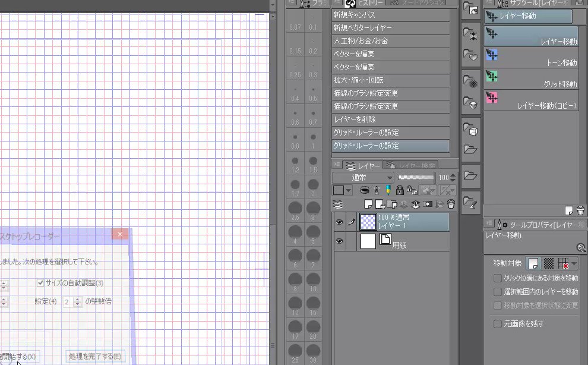Switch to the レイヤー tab
Viewport: 588px width, 365px height.
pyautogui.click(x=363, y=165)
